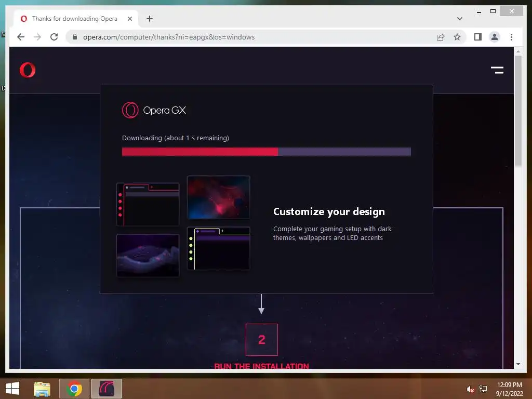Switch to the Opera GX installer in taskbar
Screen dimensions: 532x399
[x=106, y=389]
